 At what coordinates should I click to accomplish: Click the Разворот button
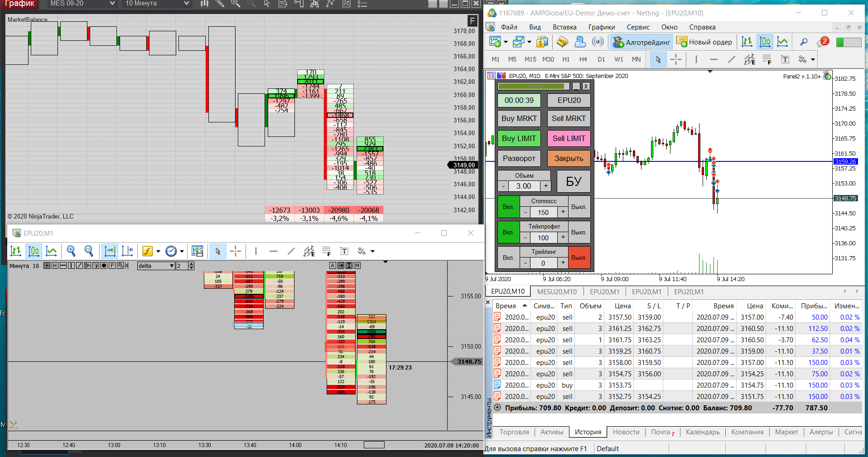(519, 158)
